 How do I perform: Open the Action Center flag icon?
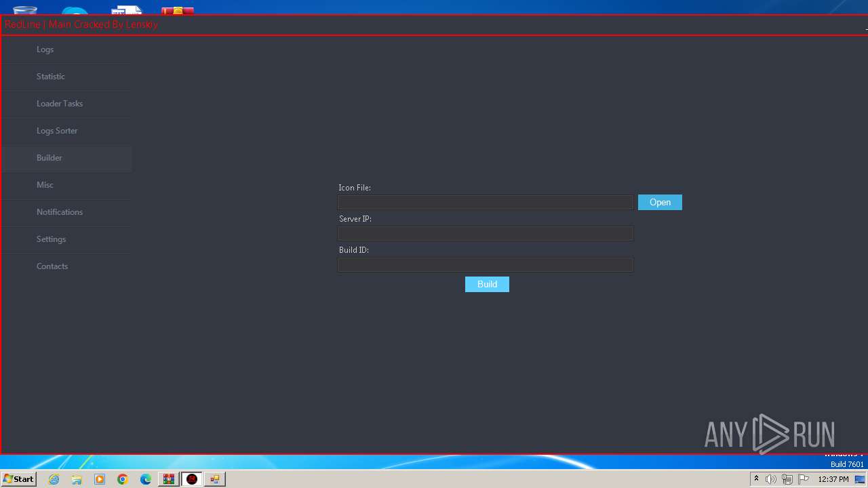point(804,479)
